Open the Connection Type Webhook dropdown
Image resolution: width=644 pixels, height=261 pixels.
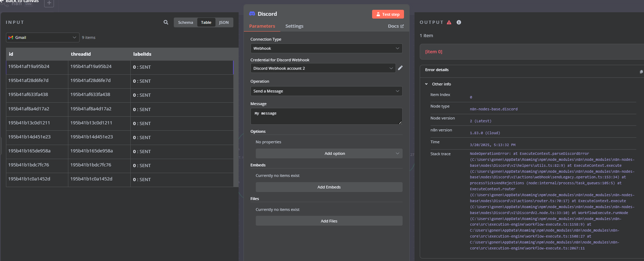326,48
